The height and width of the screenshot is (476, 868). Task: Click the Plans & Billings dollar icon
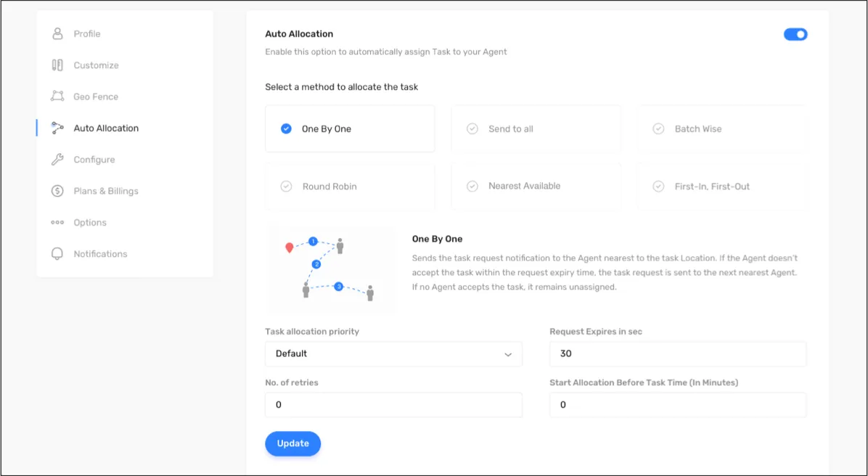[57, 191]
